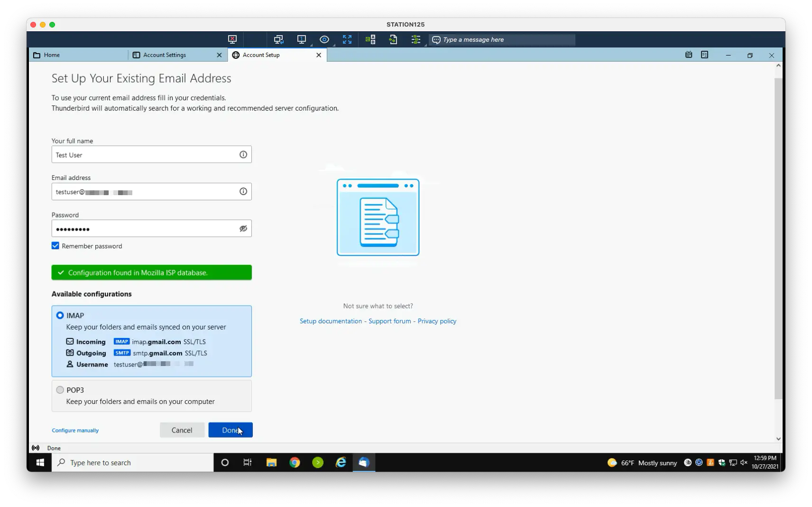Click the info icon beside full name
Screen dimensions: 812x507
(243, 155)
